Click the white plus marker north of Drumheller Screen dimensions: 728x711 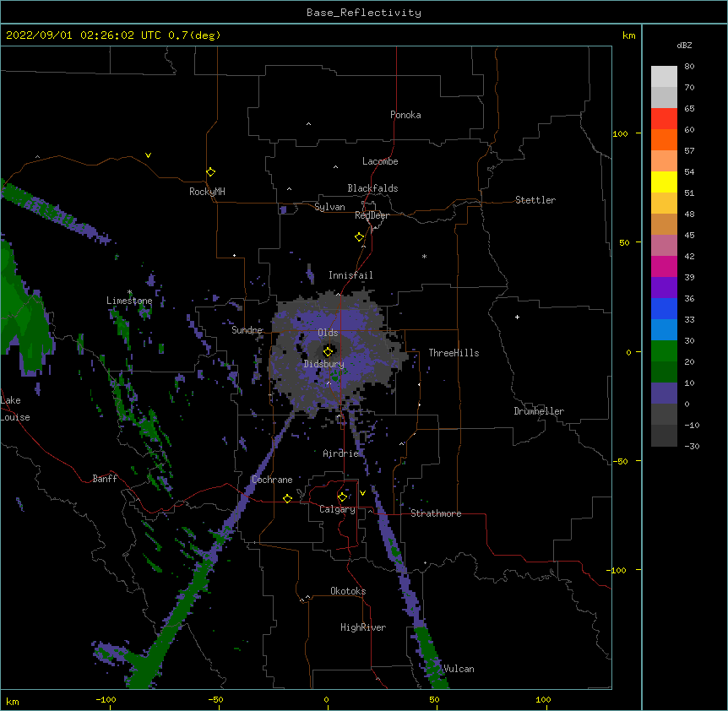click(x=517, y=317)
